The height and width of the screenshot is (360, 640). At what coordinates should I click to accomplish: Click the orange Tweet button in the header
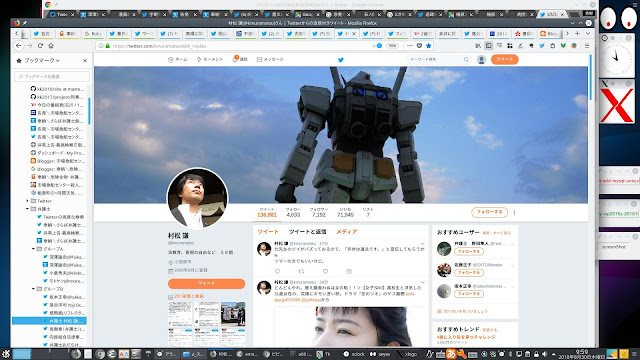[504, 60]
